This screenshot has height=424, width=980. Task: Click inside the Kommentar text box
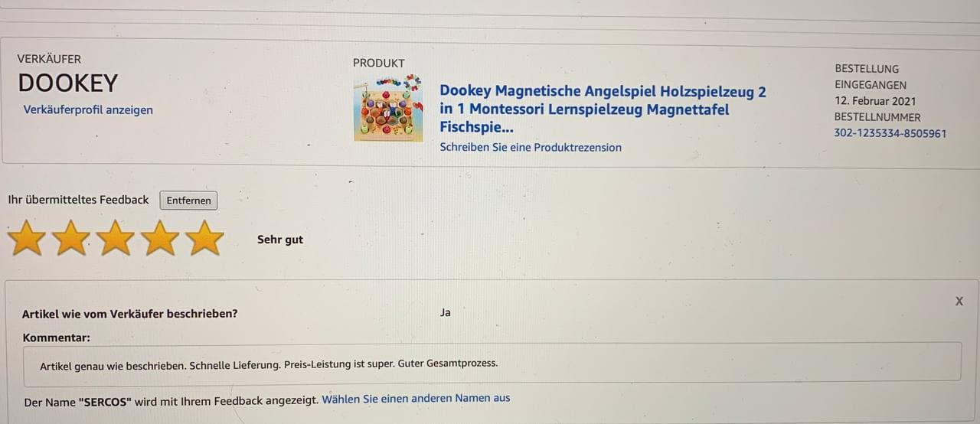[x=492, y=361]
